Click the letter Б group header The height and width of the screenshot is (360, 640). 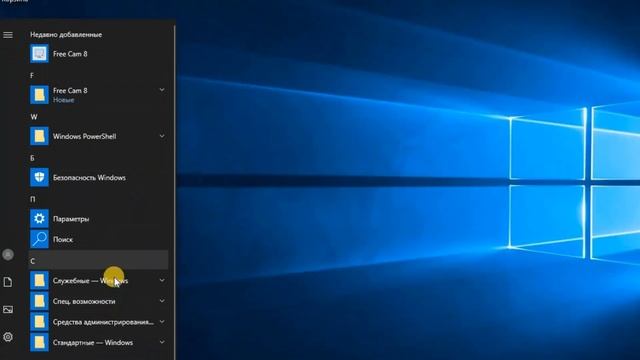[32, 158]
